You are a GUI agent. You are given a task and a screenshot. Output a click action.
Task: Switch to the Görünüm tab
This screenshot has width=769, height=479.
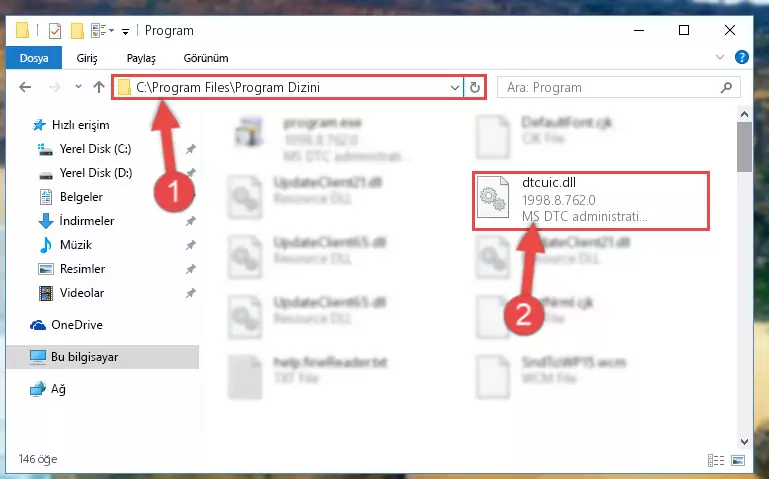pyautogui.click(x=206, y=58)
